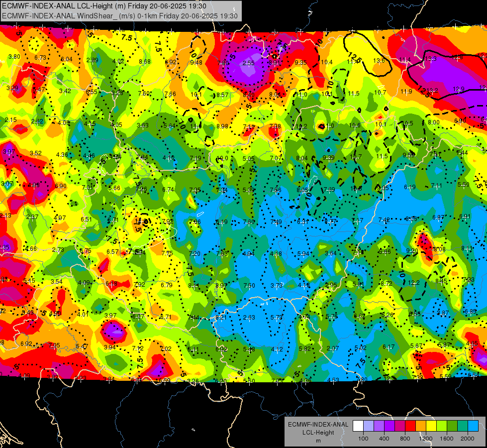Click the shear value '2.95'
The height and width of the screenshot is (448, 487).
point(331,285)
